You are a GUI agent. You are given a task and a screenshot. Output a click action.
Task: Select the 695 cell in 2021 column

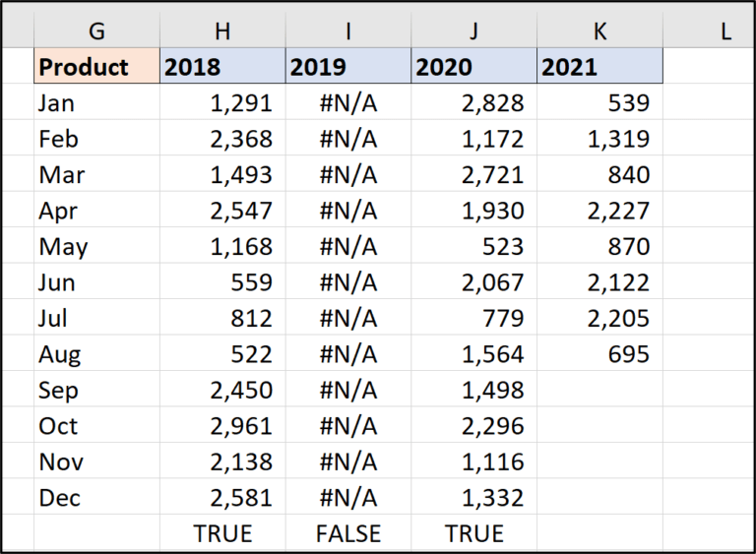click(x=599, y=354)
